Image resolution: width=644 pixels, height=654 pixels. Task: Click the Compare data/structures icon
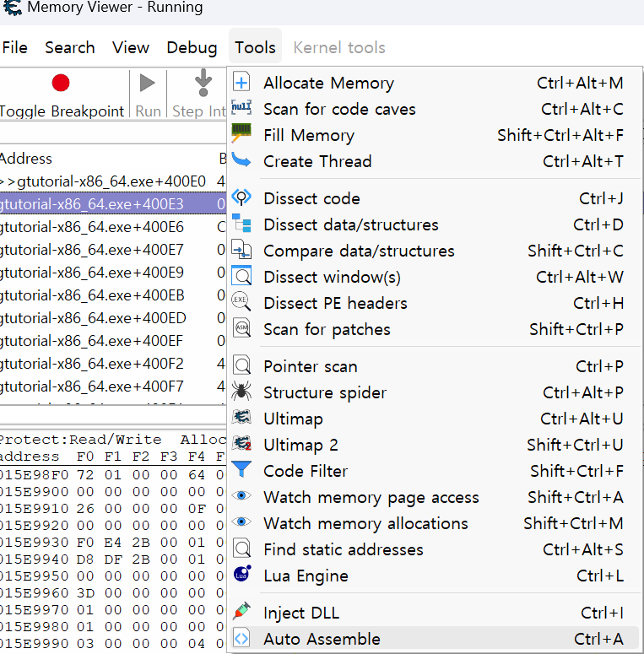[x=241, y=250]
